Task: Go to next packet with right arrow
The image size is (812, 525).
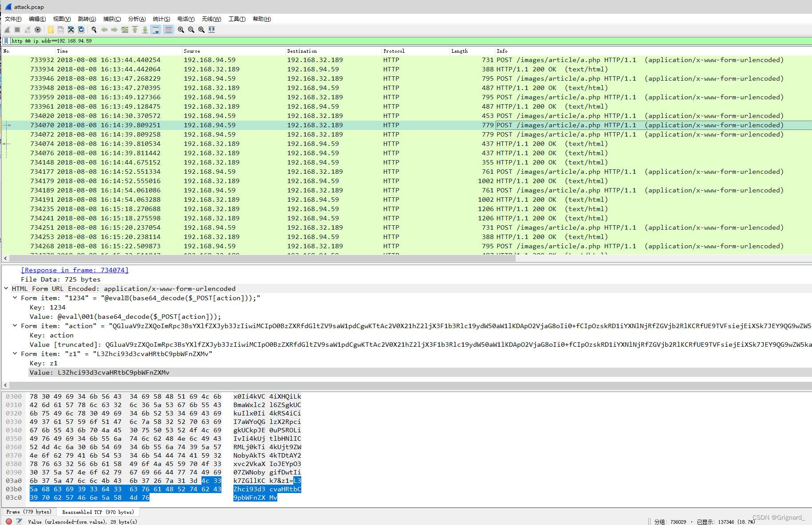Action: tap(114, 30)
